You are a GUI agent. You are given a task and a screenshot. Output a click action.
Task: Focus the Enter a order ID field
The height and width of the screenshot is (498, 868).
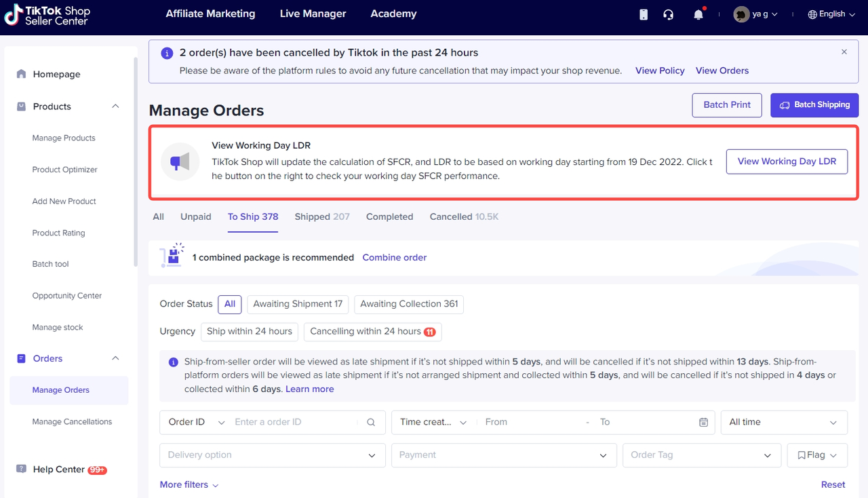click(x=294, y=422)
